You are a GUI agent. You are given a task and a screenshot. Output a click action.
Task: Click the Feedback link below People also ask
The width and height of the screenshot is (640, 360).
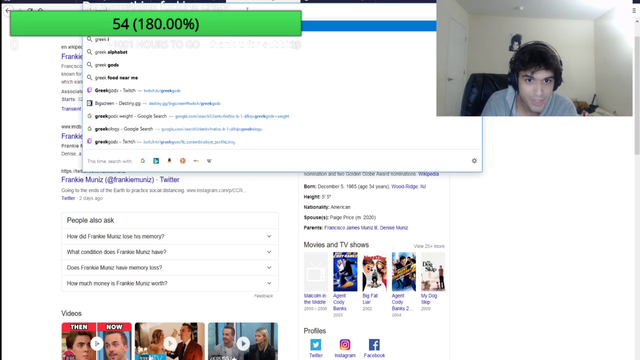263,296
